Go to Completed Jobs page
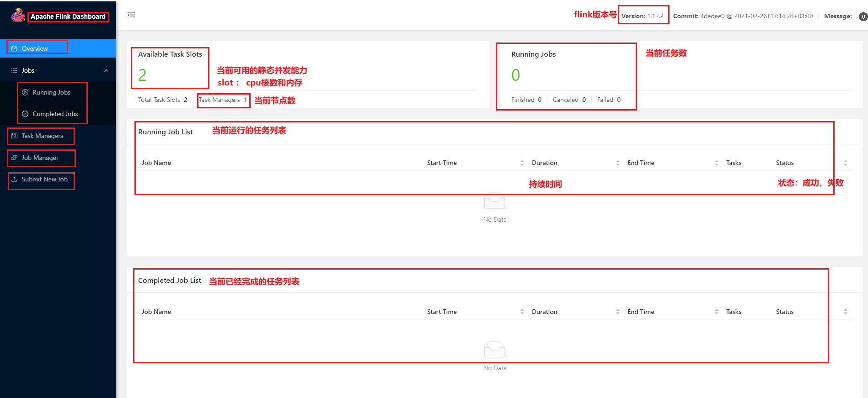Screen dimensions: 868x398 [x=58, y=114]
